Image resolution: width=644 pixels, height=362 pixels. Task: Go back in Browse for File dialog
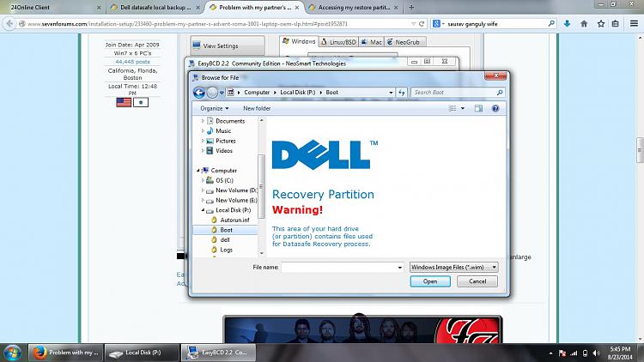click(x=199, y=93)
